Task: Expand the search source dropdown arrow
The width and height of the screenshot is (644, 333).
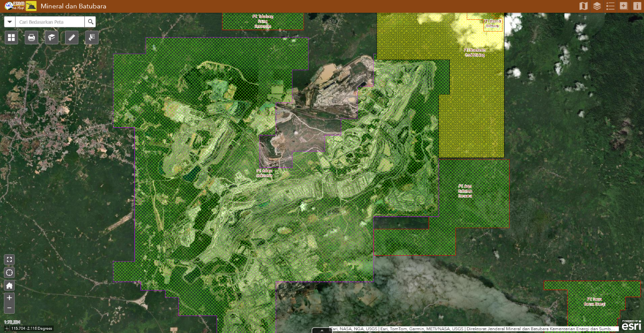Action: tap(9, 22)
